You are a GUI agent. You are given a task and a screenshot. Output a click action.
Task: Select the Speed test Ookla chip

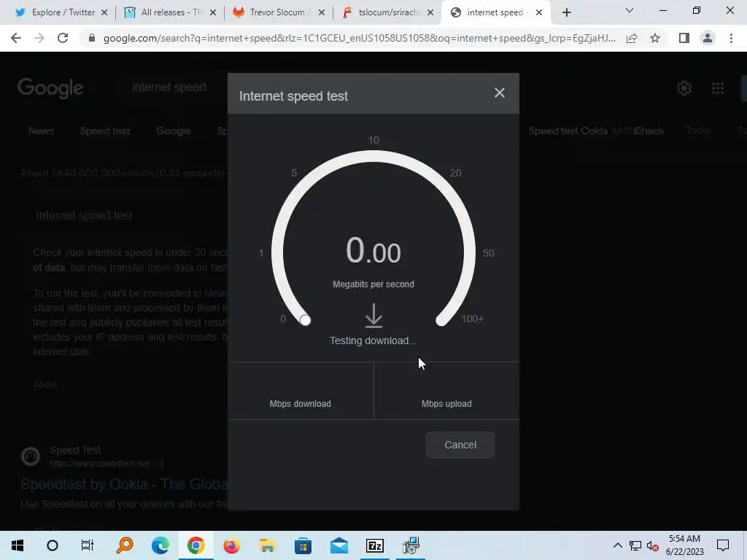568,131
